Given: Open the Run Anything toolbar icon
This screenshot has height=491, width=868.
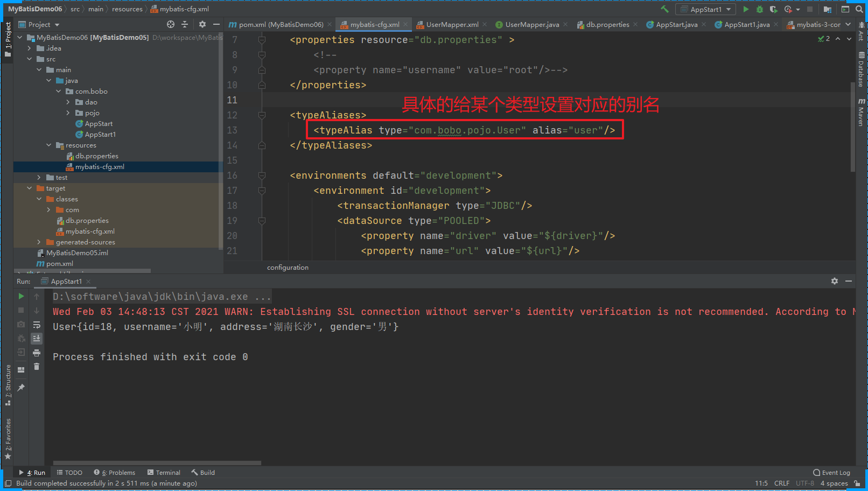Looking at the screenshot, I should (x=845, y=9).
